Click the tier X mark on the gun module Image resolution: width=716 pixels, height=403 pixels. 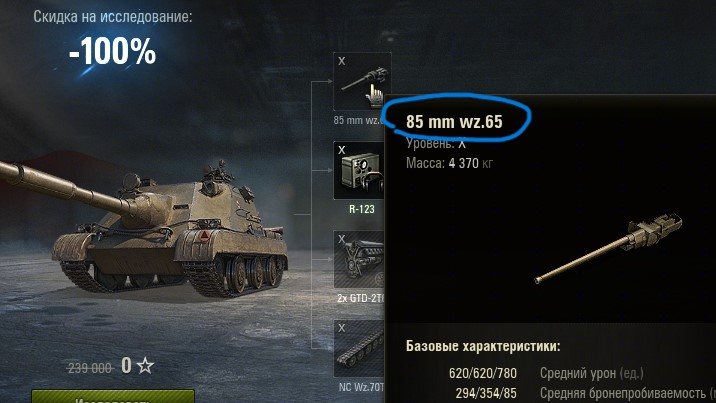342,61
